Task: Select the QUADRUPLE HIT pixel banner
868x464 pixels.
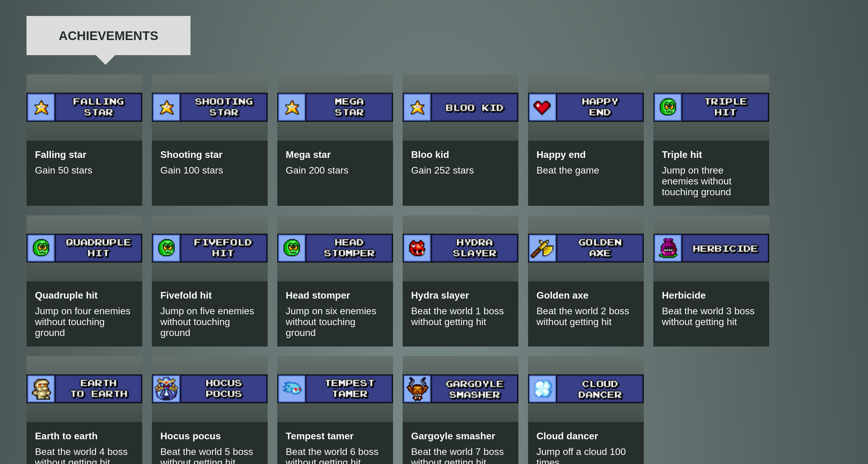Action: pyautogui.click(x=84, y=248)
